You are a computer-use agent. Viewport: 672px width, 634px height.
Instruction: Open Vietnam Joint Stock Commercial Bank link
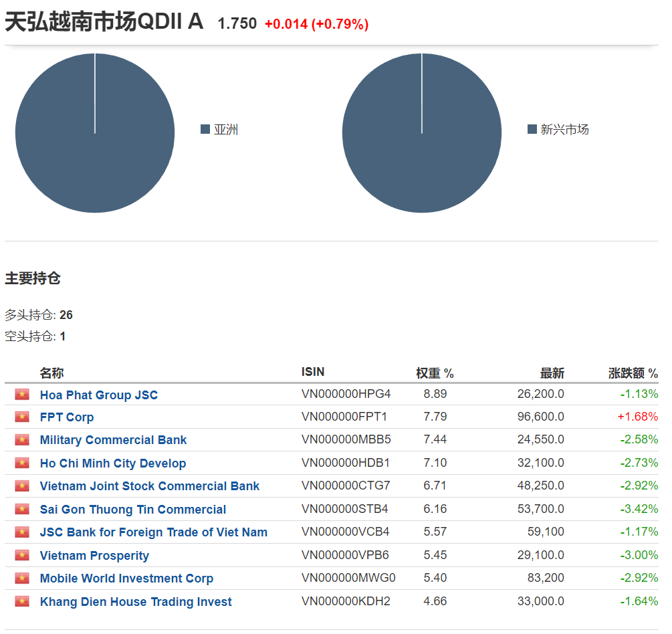[150, 486]
